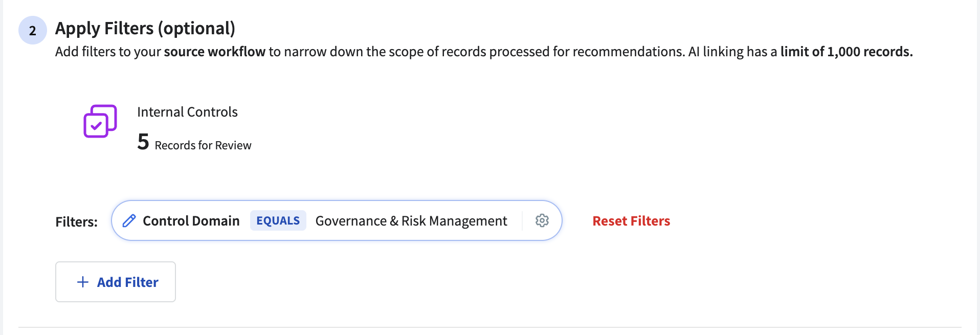Click the Add Filter button
Image resolution: width=980 pixels, height=335 pixels.
[x=116, y=282]
